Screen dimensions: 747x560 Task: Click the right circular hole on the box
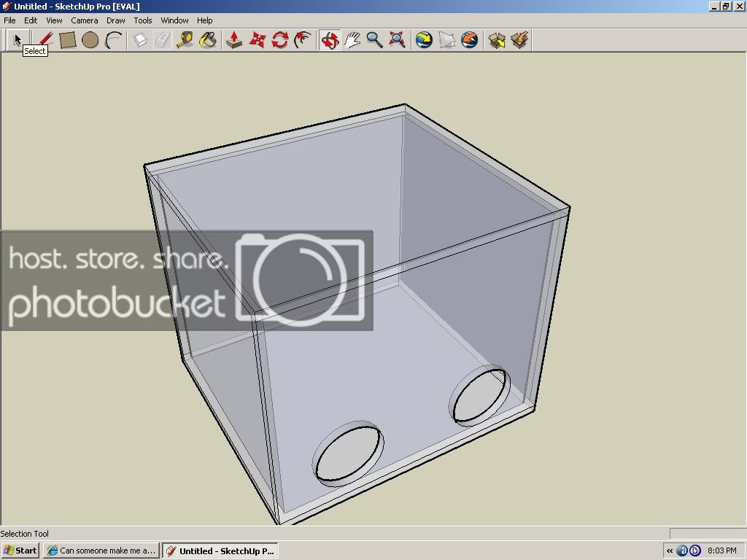pos(479,395)
